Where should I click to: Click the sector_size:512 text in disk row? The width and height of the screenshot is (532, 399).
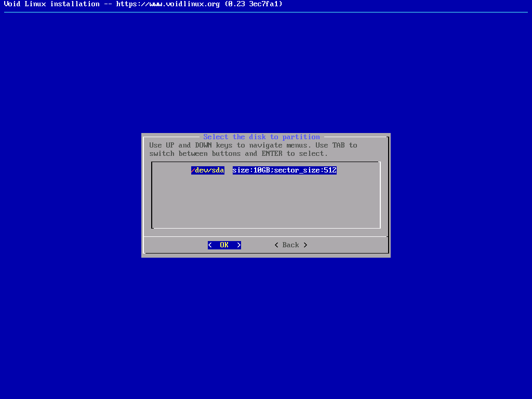305,170
